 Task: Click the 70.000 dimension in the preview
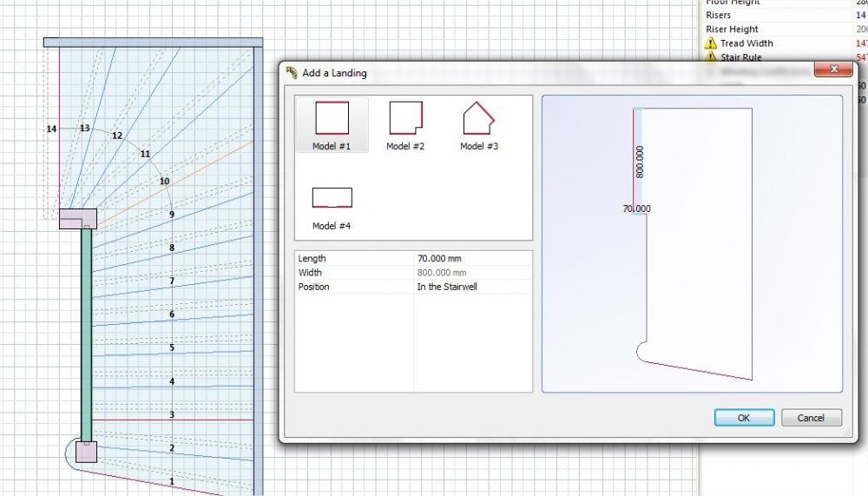(636, 209)
